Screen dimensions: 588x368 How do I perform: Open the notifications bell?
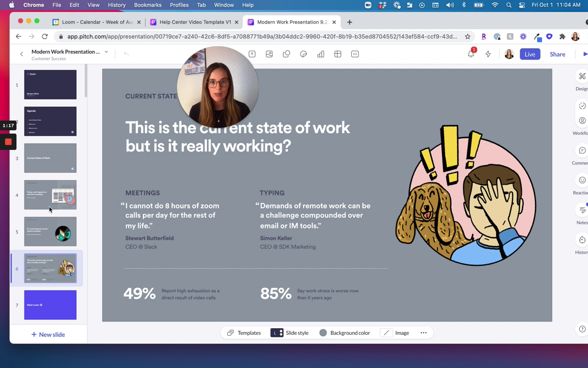point(471,54)
